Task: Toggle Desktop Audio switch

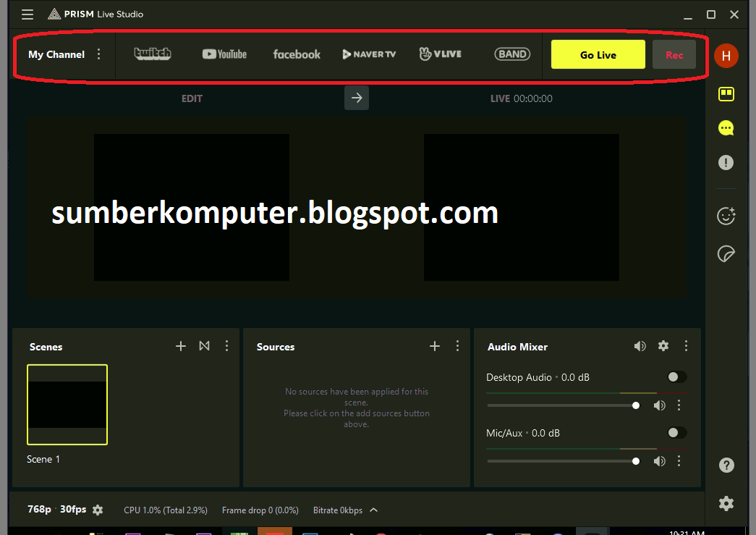Action: tap(677, 377)
